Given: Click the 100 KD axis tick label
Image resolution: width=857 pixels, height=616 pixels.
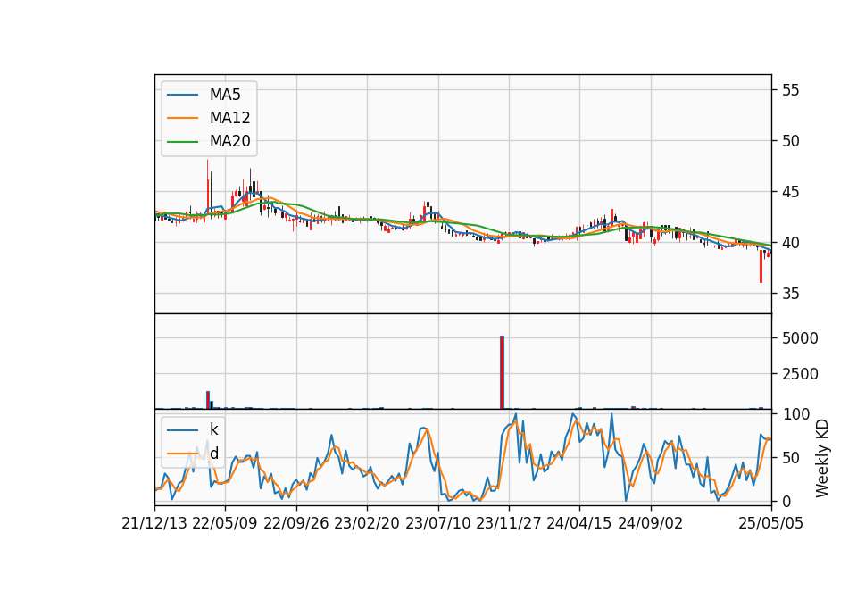Looking at the screenshot, I should click(795, 414).
